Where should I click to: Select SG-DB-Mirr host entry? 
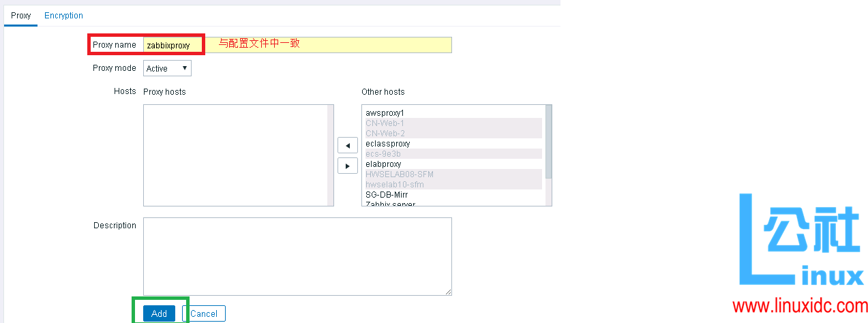(453, 195)
